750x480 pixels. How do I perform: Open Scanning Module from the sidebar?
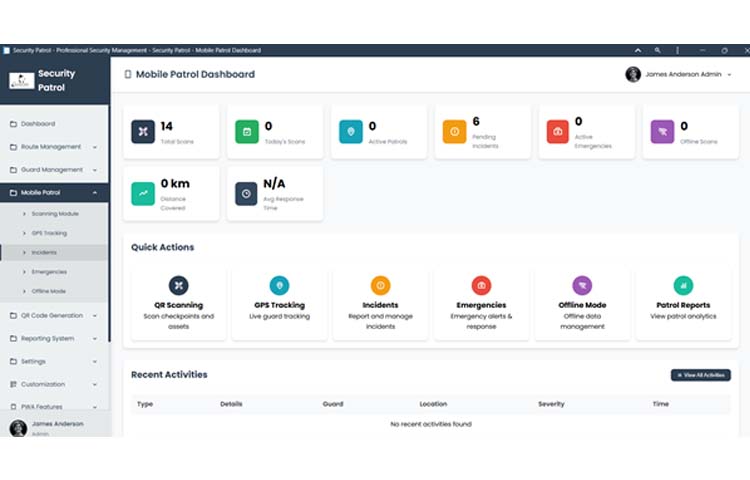coord(54,214)
